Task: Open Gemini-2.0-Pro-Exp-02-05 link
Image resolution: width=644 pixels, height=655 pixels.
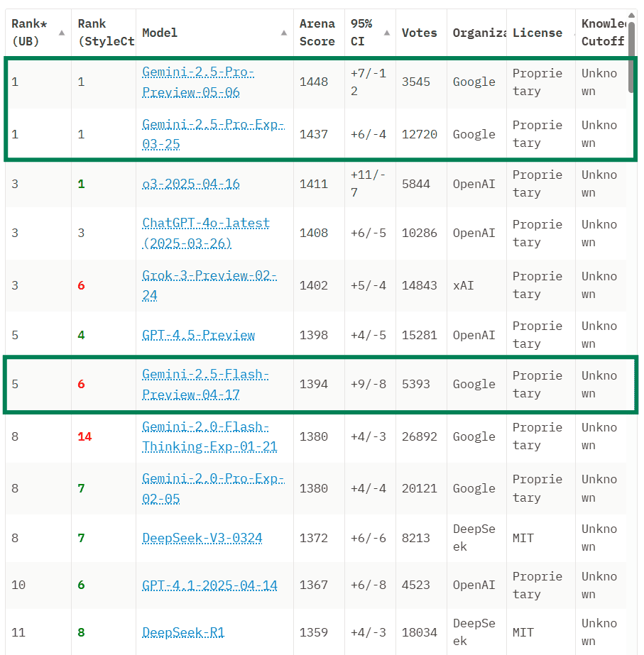Action: click(x=213, y=488)
